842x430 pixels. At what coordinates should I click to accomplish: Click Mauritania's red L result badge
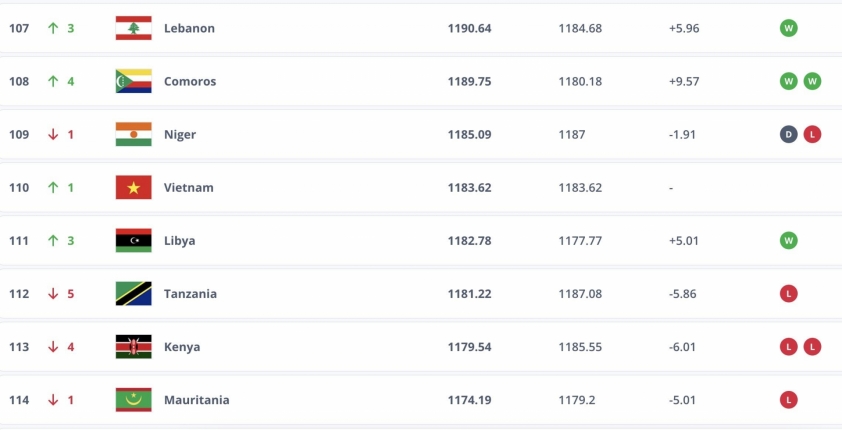788,400
